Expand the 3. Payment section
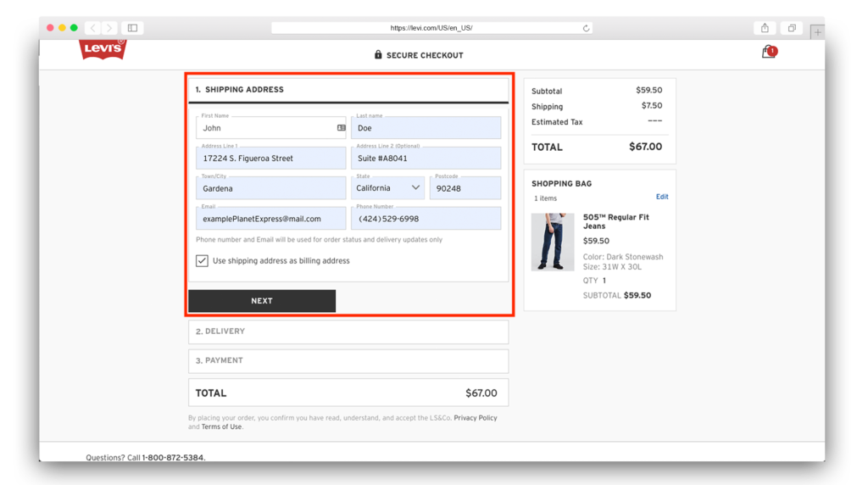Image resolution: width=868 pixels, height=485 pixels. pos(348,361)
